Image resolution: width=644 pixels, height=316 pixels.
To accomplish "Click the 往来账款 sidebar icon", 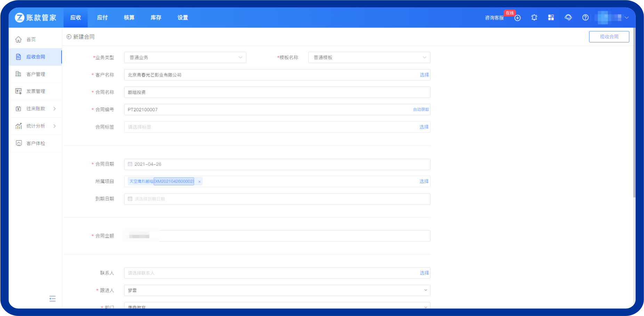I will (x=18, y=109).
